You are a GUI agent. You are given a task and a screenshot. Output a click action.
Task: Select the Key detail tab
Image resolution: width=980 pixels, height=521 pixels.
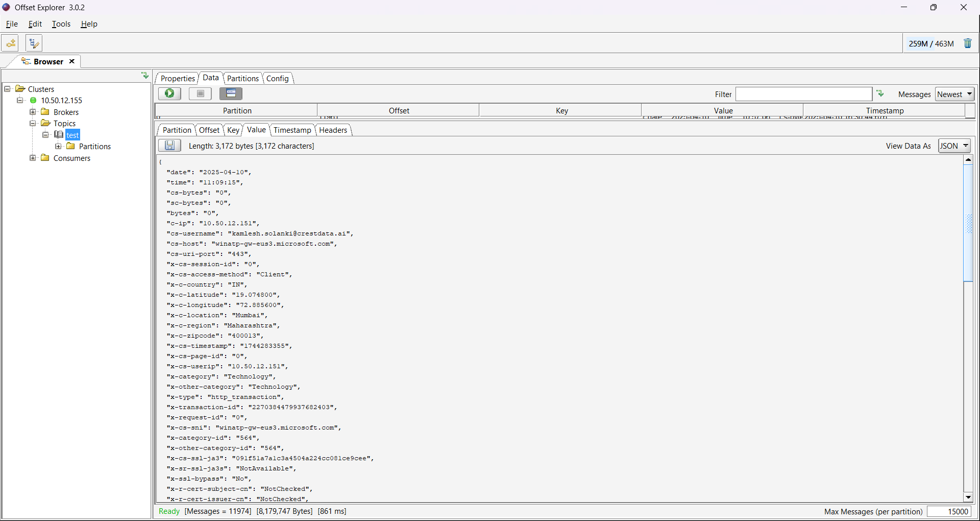click(x=233, y=130)
